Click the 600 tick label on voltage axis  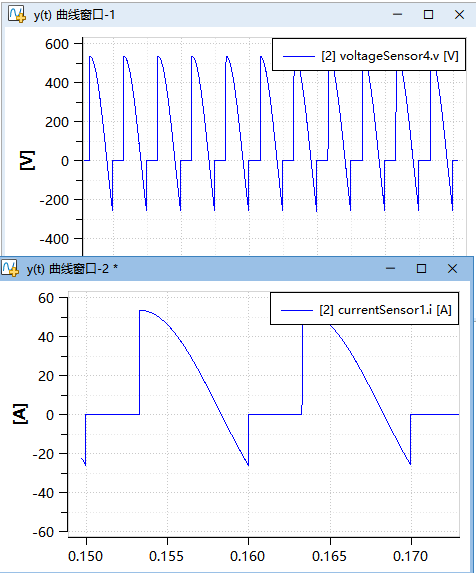[57, 44]
